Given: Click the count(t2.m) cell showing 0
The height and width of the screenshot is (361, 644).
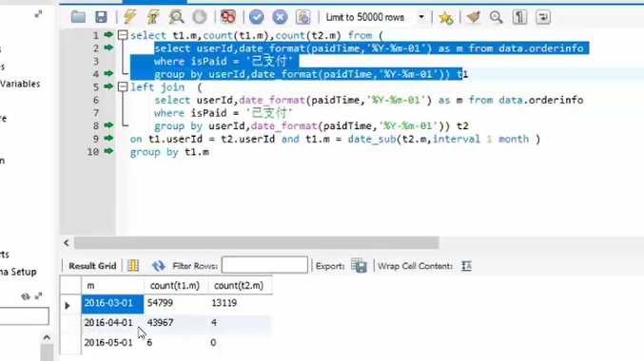Looking at the screenshot, I should (x=241, y=343).
